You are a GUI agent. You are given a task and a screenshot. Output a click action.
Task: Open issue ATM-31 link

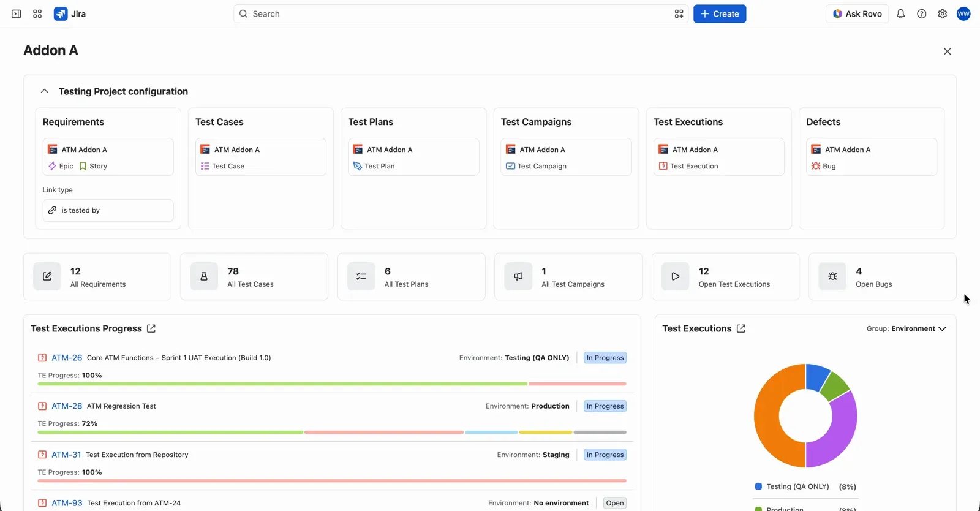[66, 455]
